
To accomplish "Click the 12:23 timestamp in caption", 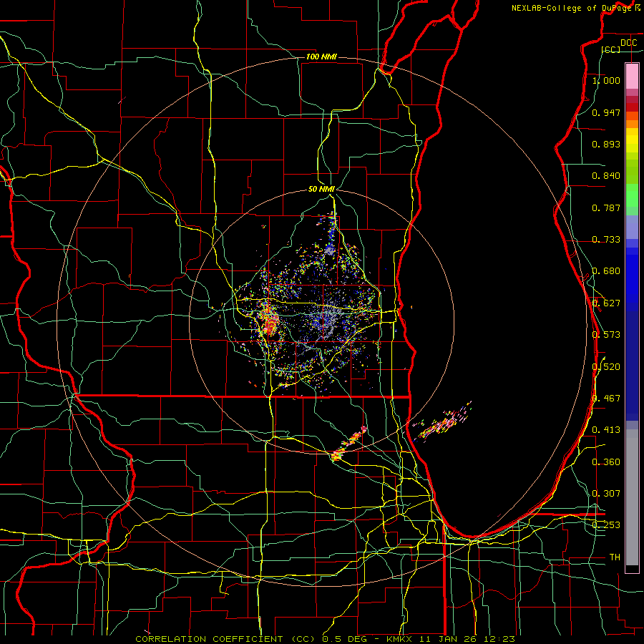I will click(x=499, y=639).
